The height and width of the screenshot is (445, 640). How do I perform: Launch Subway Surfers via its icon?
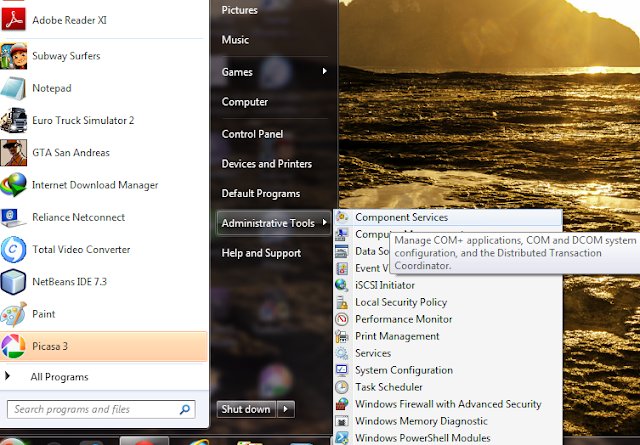point(13,56)
